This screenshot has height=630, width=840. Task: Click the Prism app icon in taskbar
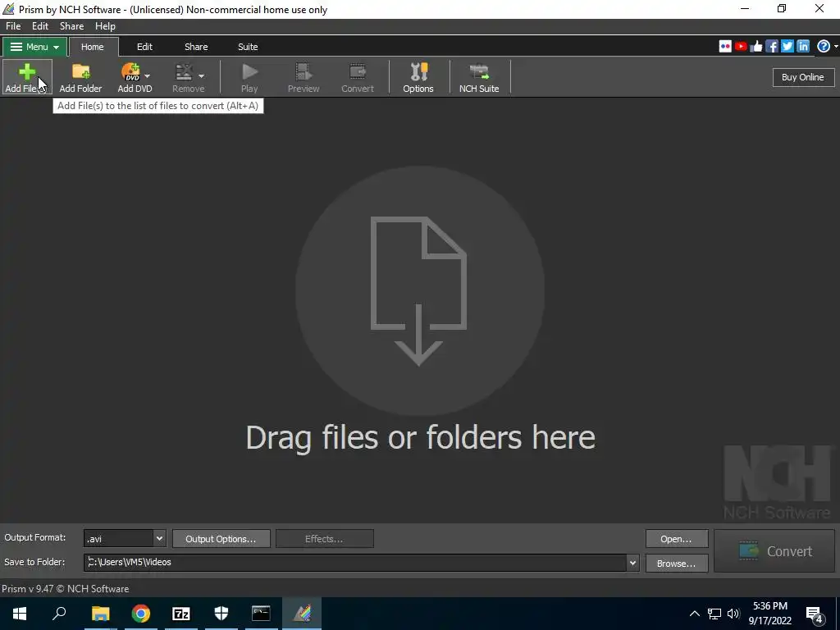click(302, 614)
